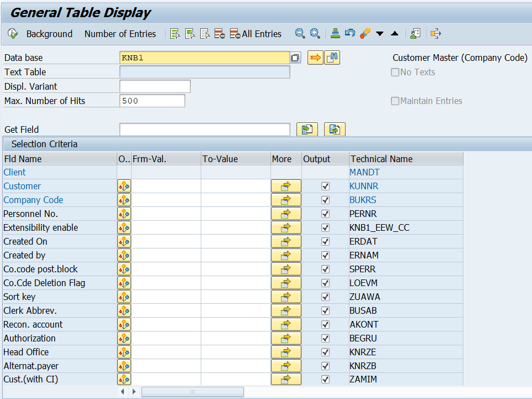
Task: Click the Customer field name link
Action: tap(22, 186)
